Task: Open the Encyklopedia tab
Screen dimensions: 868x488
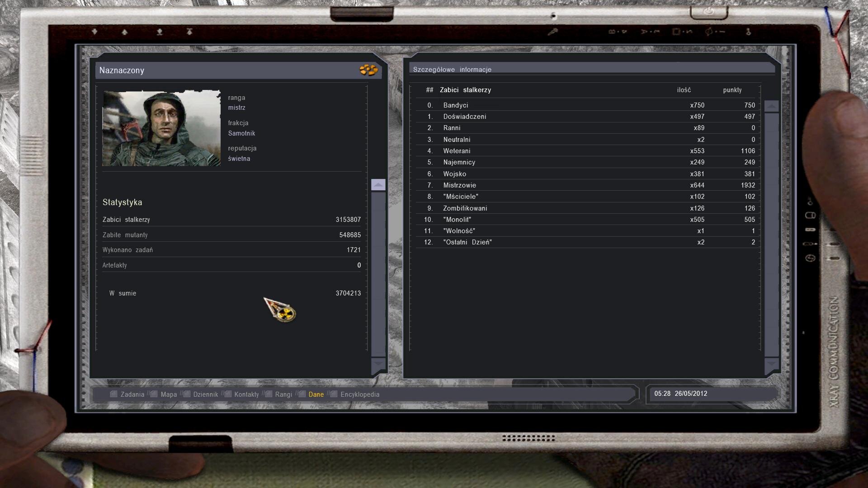Action: click(x=359, y=394)
